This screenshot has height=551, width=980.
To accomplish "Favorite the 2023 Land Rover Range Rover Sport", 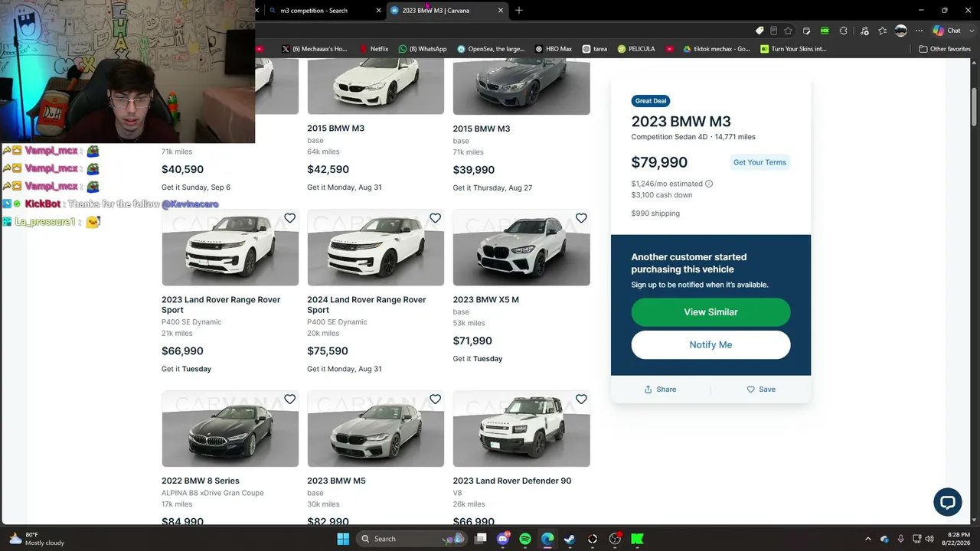I will point(289,218).
